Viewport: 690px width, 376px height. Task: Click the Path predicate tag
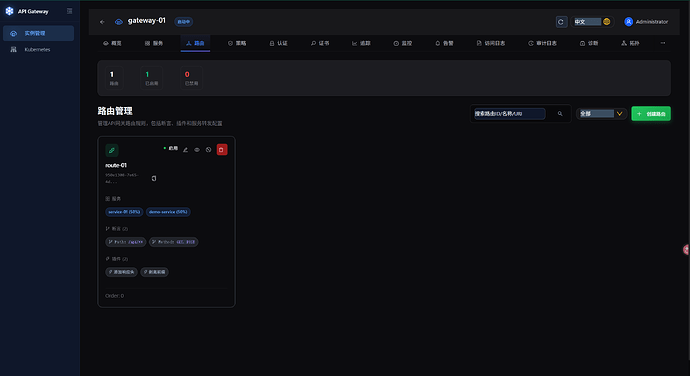click(125, 242)
